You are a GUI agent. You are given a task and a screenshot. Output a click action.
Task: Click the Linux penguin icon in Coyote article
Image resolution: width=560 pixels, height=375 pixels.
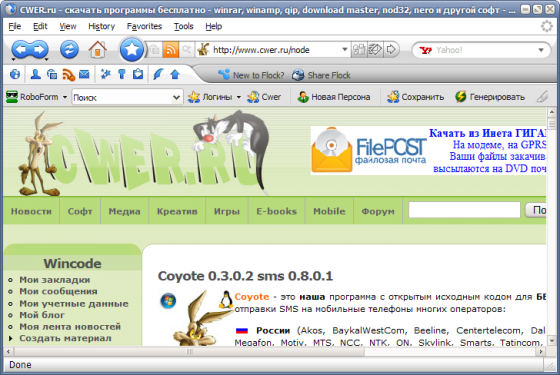tap(226, 299)
